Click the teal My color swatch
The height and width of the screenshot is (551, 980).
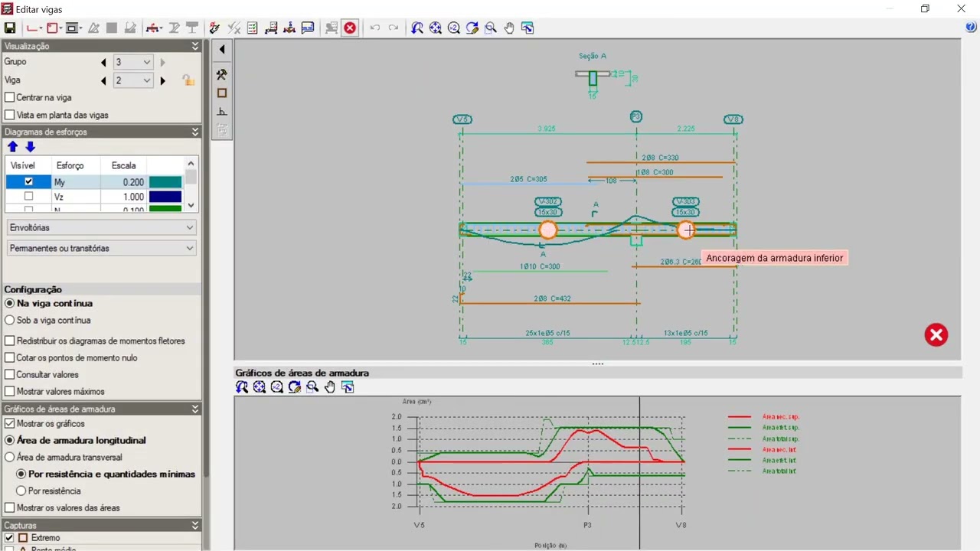coord(165,182)
